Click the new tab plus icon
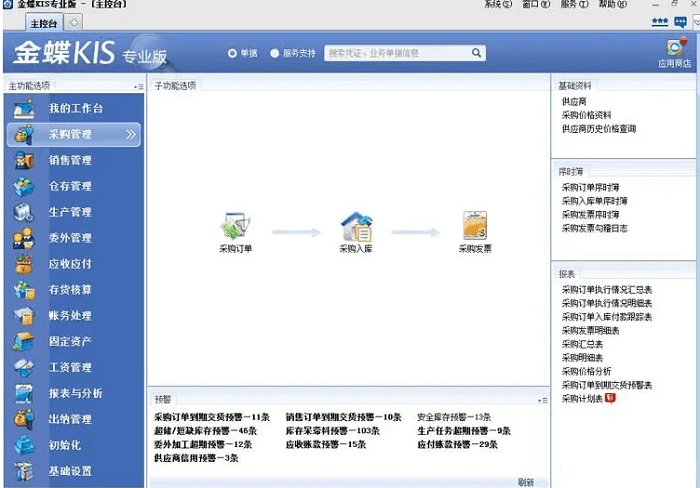The width and height of the screenshot is (700, 488). coord(74,22)
